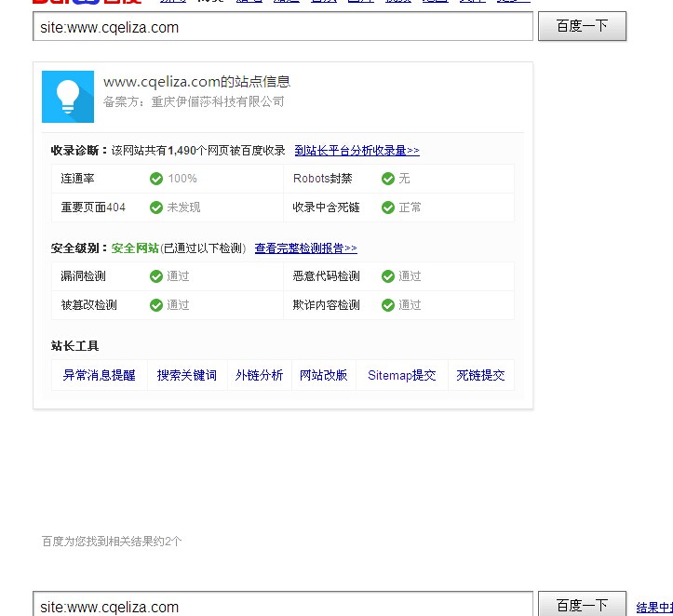Click the green check in 欺诈内容检测 row
Viewport: 673px width, 616px height.
[388, 305]
